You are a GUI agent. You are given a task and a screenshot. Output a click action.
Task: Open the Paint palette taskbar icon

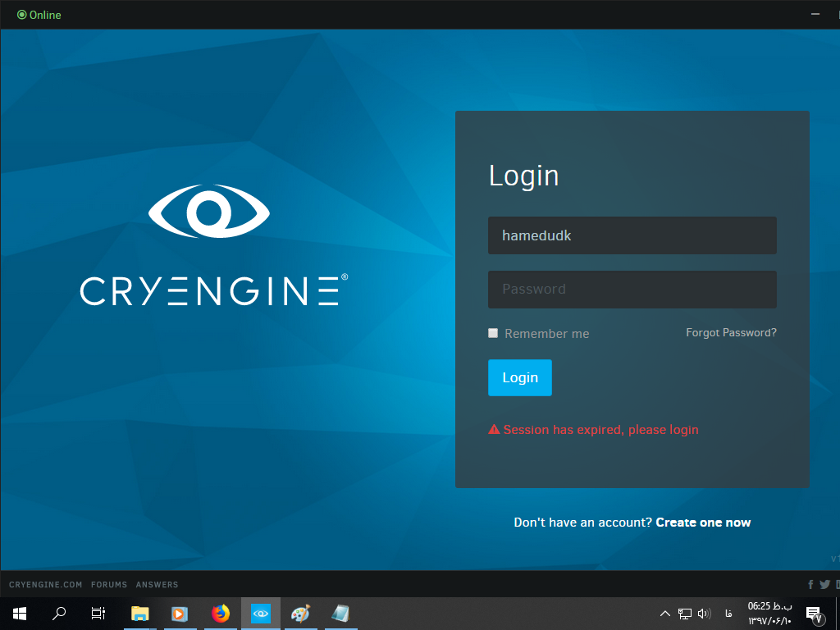pyautogui.click(x=300, y=614)
